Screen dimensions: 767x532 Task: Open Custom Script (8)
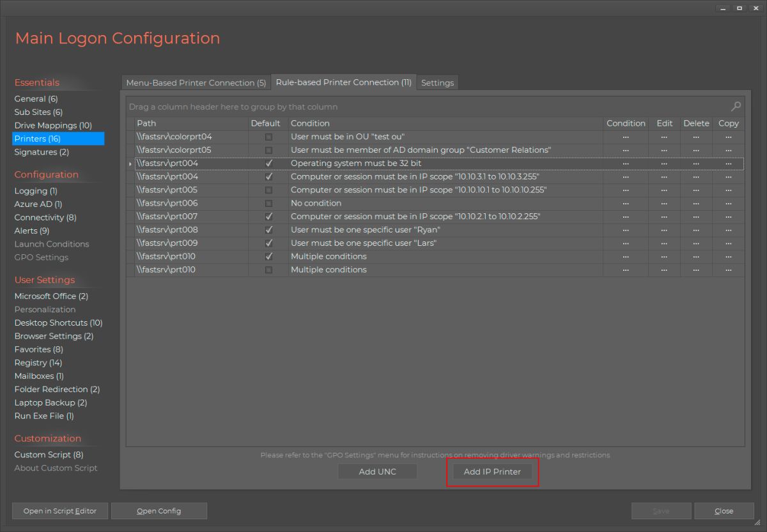point(49,455)
